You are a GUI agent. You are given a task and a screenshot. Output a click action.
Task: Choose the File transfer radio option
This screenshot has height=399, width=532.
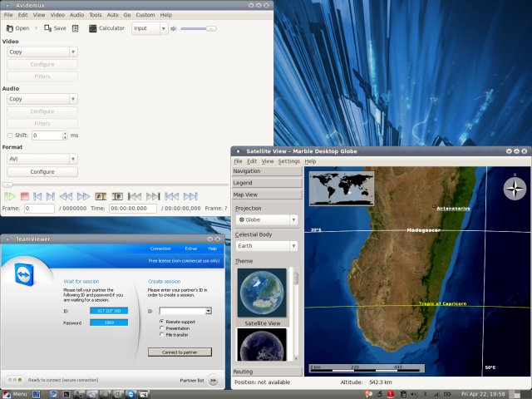coord(160,335)
